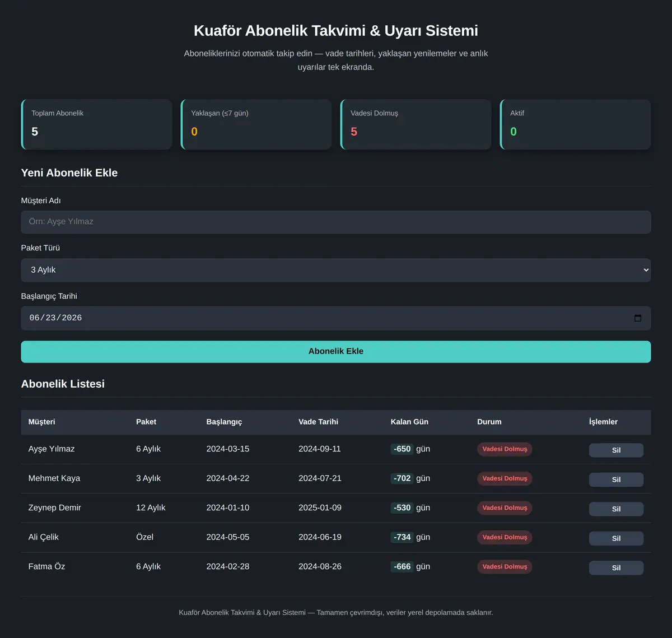Click the -734 days badge for Ali Çelik
This screenshot has height=638, width=672.
pos(402,537)
